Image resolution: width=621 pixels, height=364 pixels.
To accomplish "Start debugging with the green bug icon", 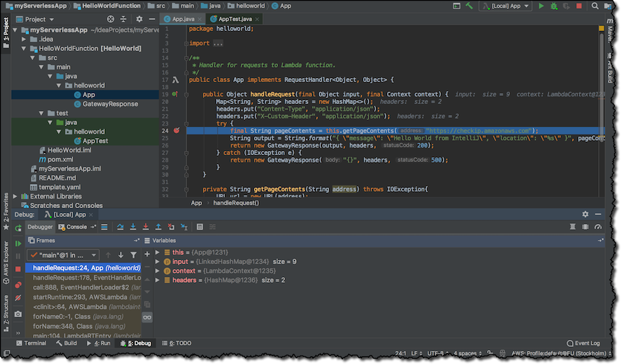I will pos(554,6).
